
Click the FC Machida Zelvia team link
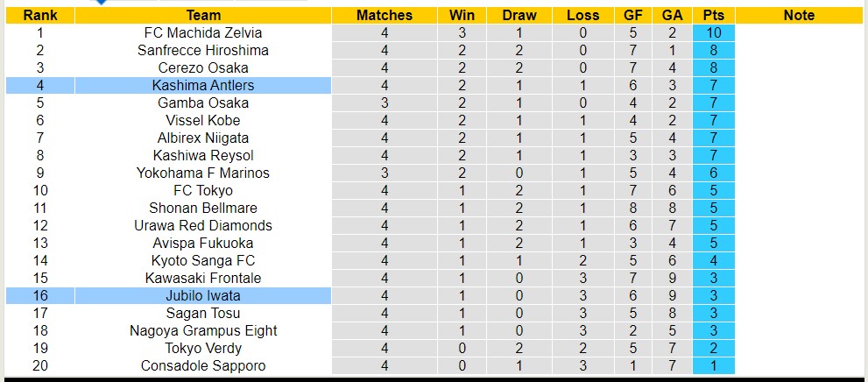click(203, 32)
